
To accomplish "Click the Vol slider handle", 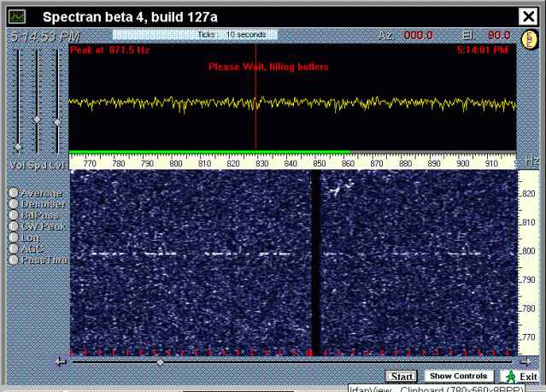I will pos(18,147).
